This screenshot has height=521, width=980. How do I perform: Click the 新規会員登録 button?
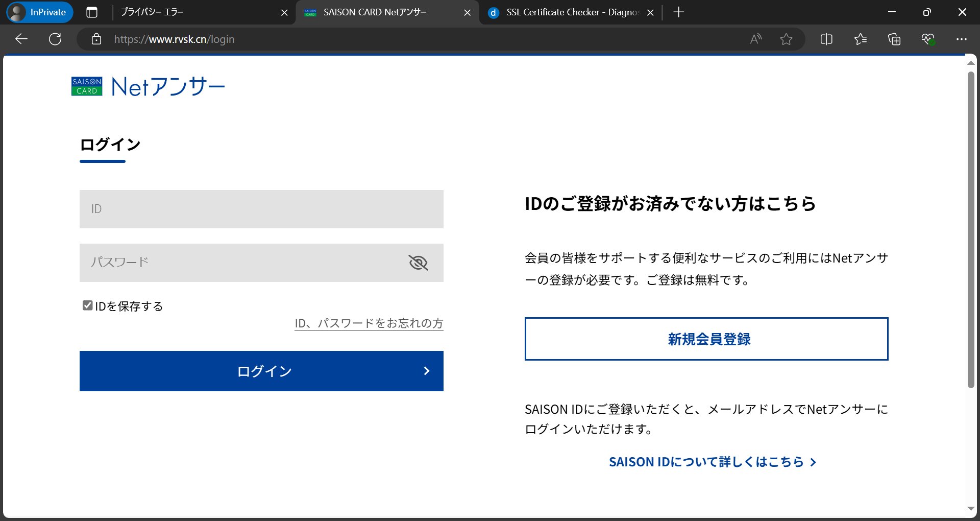[x=706, y=339]
